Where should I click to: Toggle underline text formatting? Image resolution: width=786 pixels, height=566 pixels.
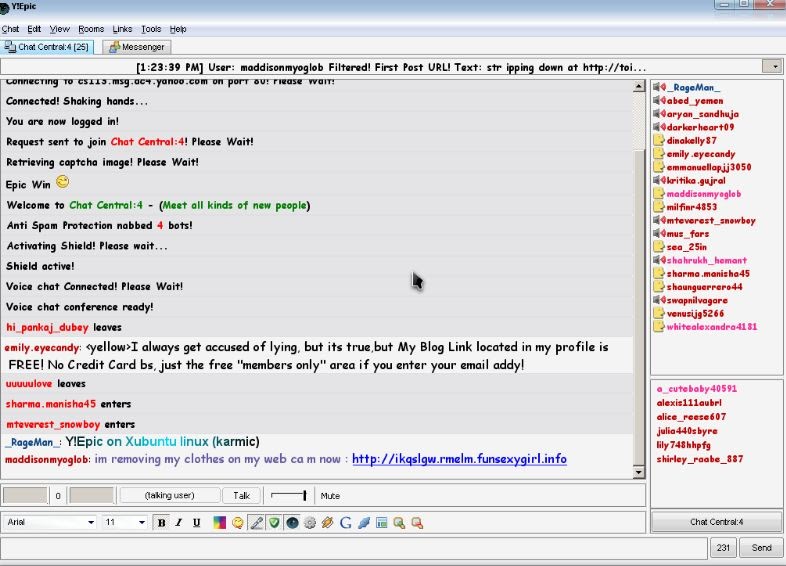[x=196, y=523]
